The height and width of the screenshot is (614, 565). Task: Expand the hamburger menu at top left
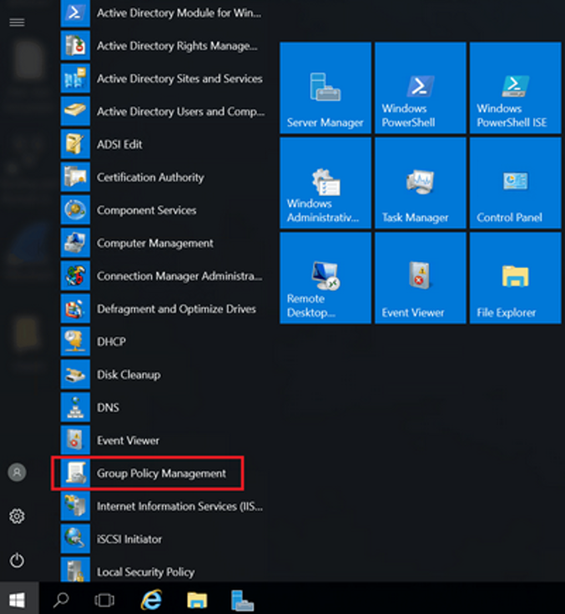[x=17, y=22]
